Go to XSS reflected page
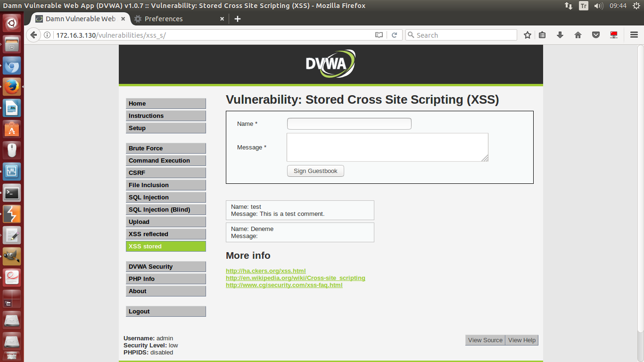The height and width of the screenshot is (362, 644). (166, 234)
